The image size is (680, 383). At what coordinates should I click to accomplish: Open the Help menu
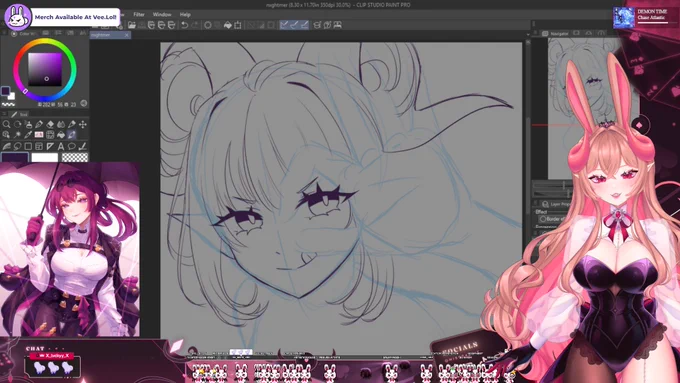point(185,14)
